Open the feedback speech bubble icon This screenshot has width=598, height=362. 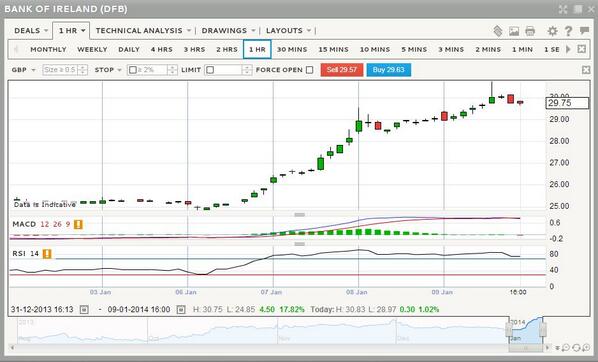coord(584,31)
